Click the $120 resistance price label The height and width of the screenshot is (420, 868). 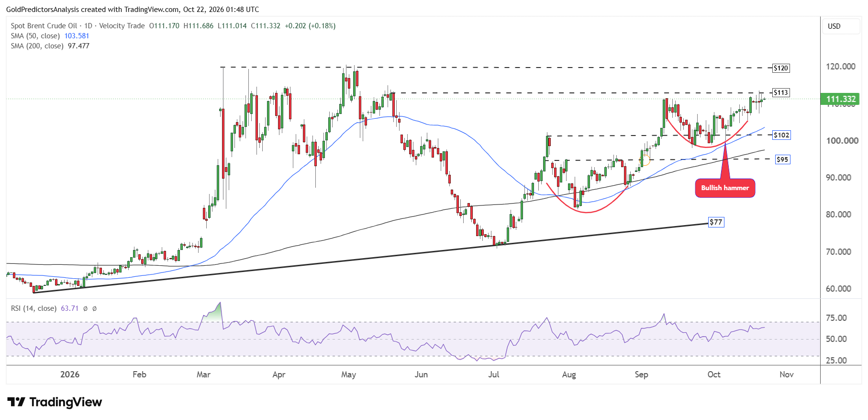tap(781, 68)
